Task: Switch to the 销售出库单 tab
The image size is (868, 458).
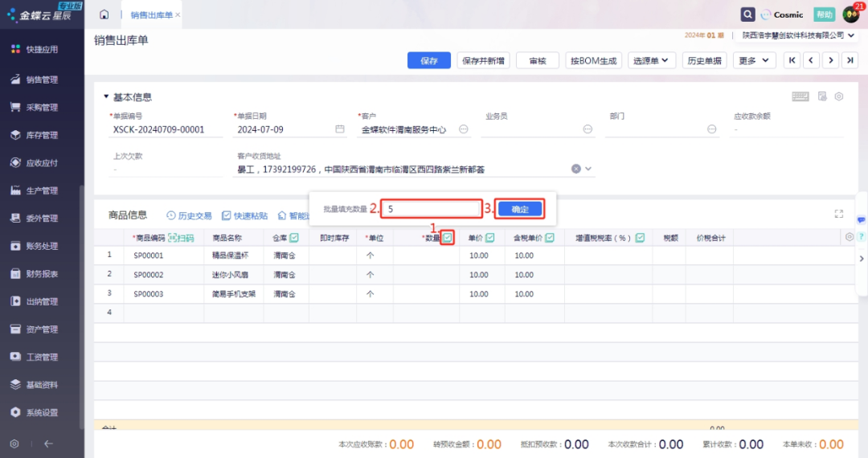Action: tap(151, 15)
